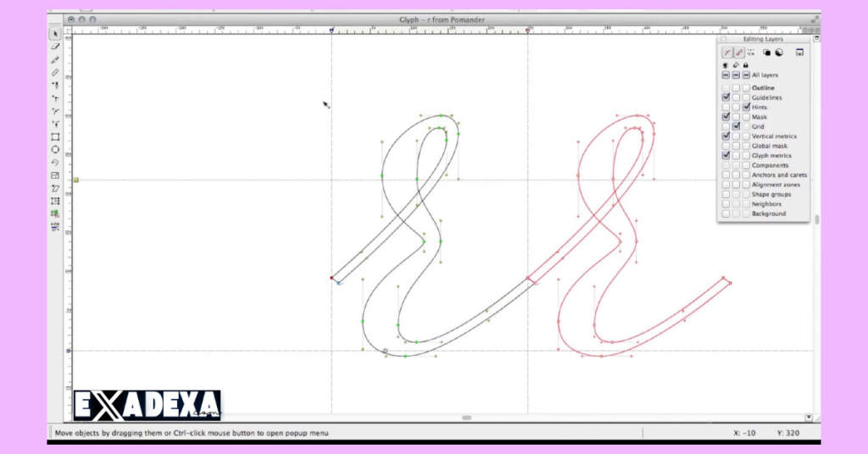Click the horizontal scrollbar thumb
Image resolution: width=868 pixels, height=454 pixels.
click(467, 418)
